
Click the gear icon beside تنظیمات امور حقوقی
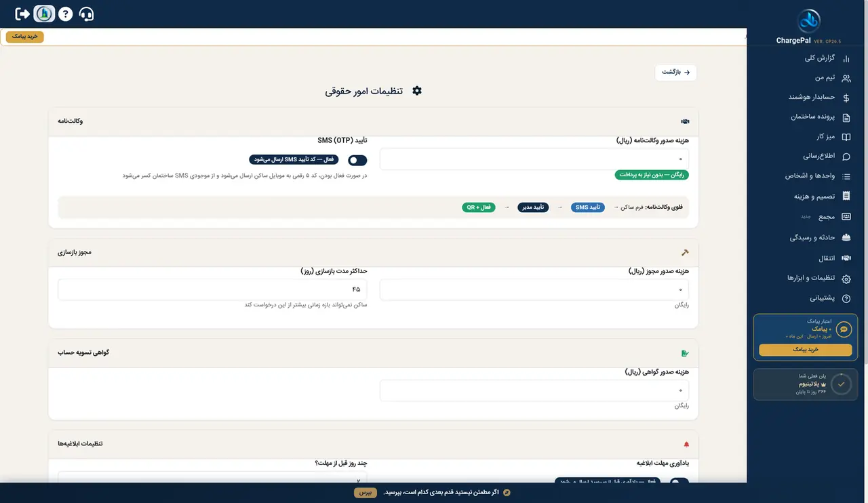(417, 91)
